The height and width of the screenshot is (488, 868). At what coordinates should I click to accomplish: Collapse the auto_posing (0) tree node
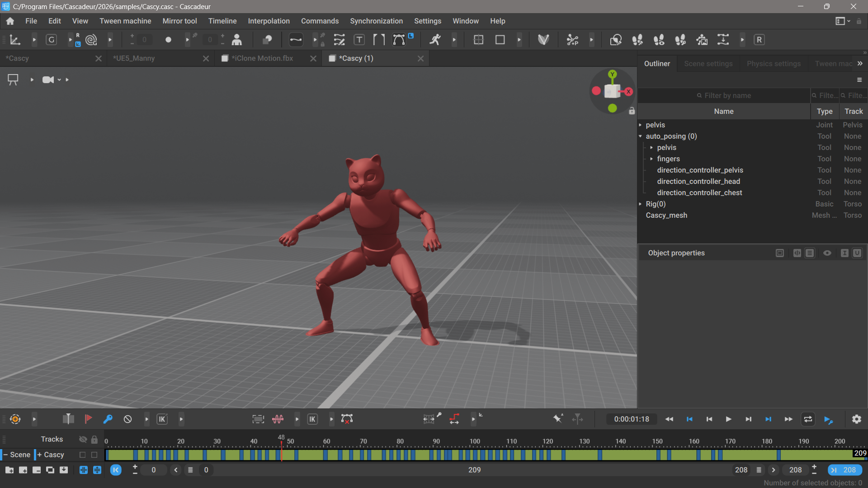coord(640,136)
